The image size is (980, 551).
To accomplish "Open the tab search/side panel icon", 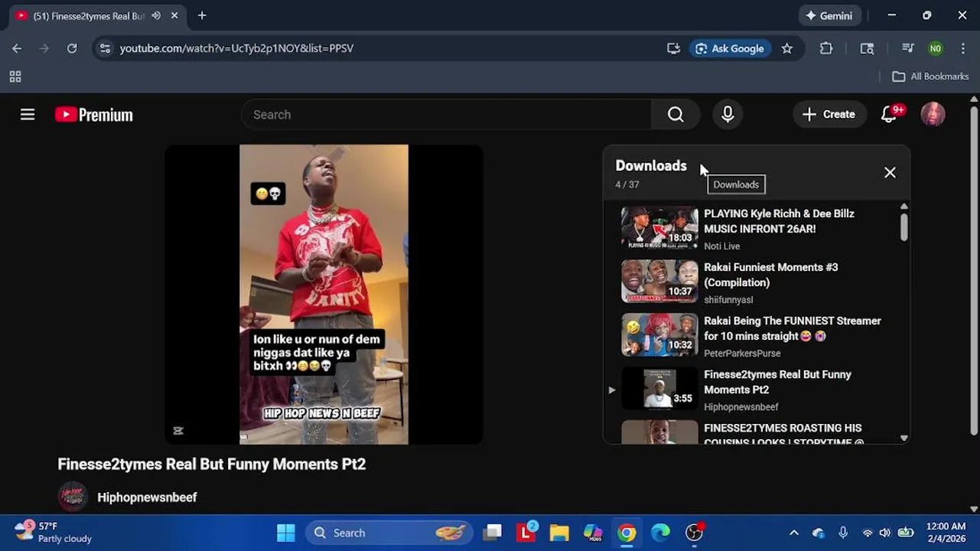I will (x=867, y=48).
